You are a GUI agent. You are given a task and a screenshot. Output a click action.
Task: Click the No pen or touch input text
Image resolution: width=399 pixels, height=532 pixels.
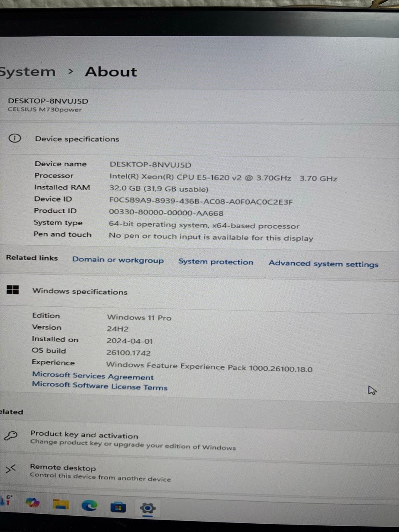pyautogui.click(x=211, y=237)
